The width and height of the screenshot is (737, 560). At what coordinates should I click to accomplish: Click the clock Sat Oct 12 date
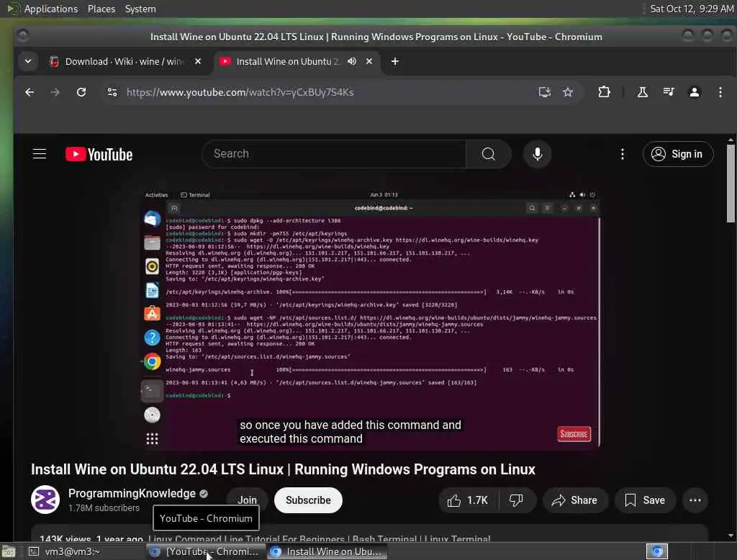pos(692,9)
